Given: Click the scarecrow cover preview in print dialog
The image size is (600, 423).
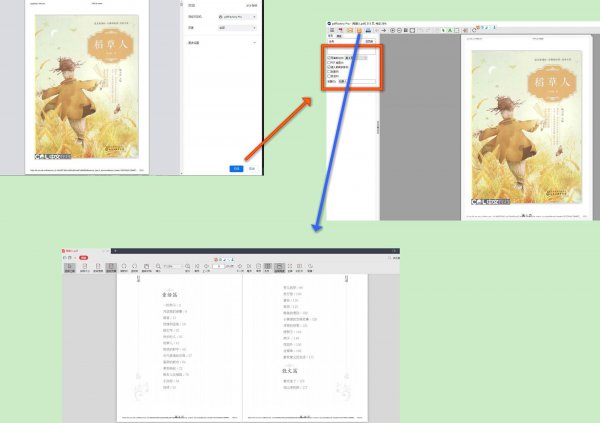Looking at the screenshot, I should pos(87,87).
